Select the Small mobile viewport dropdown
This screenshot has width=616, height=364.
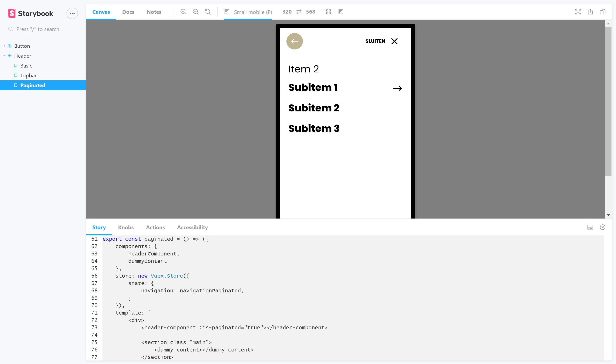(248, 12)
